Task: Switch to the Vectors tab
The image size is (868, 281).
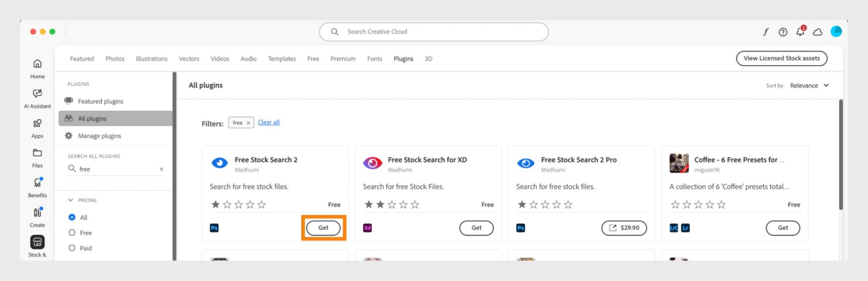Action: [x=189, y=59]
